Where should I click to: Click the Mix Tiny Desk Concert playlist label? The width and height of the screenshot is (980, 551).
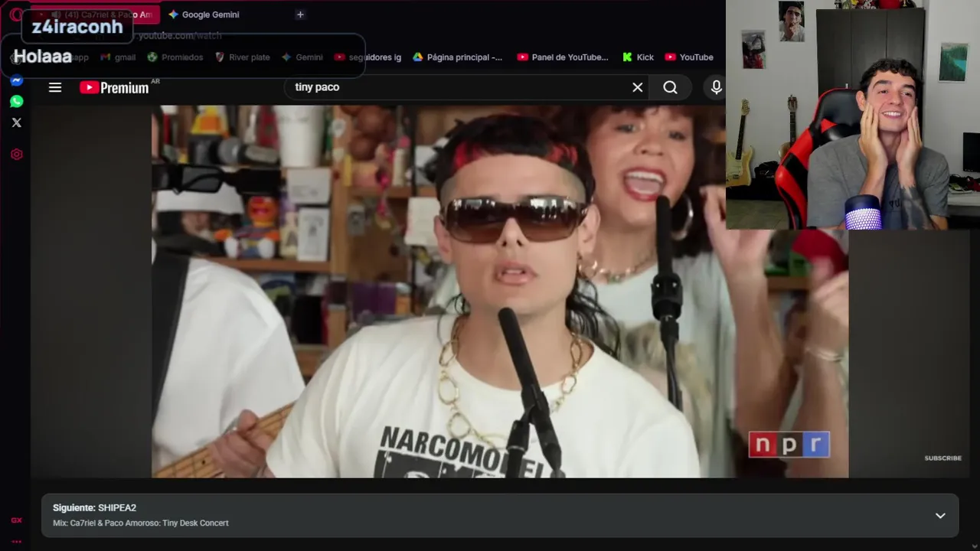[141, 523]
